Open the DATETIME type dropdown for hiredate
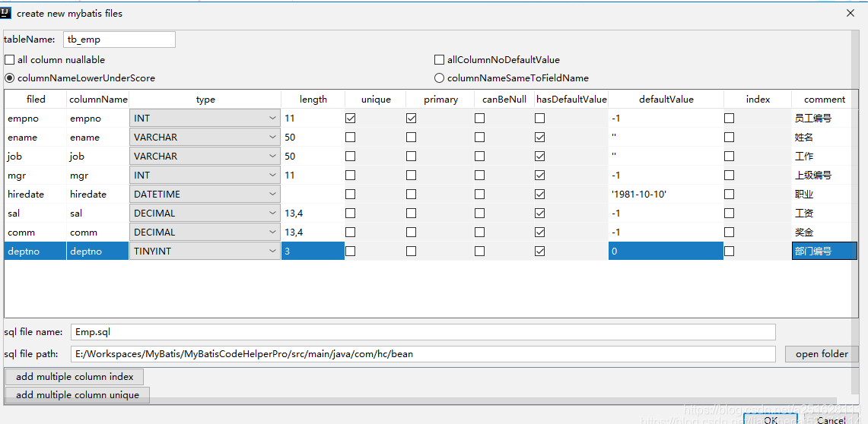Image resolution: width=868 pixels, height=424 pixels. pos(205,194)
